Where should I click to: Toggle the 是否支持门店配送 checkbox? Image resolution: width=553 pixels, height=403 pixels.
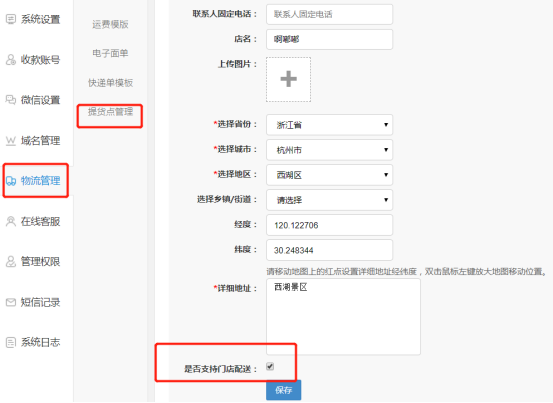(x=270, y=366)
